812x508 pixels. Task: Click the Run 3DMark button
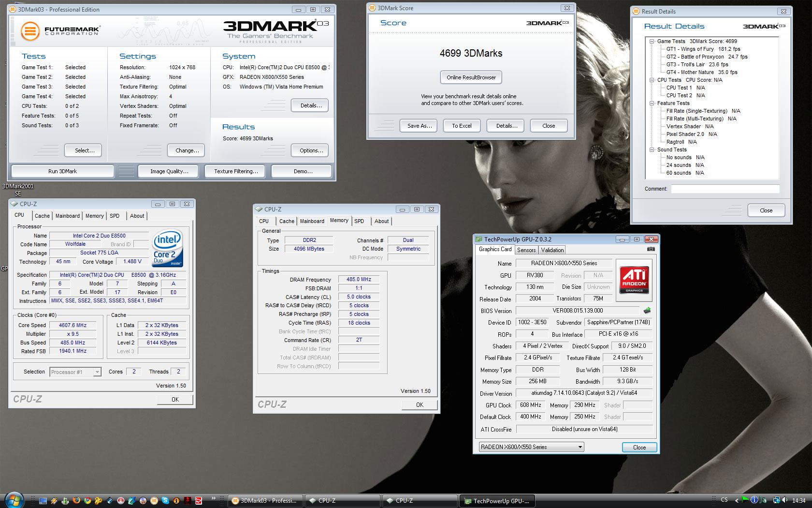click(63, 171)
